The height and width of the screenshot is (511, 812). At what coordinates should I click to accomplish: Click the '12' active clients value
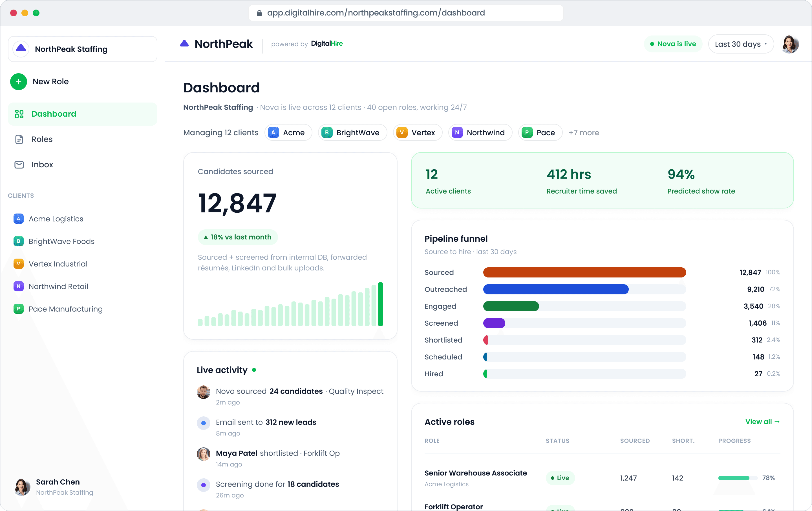click(432, 174)
